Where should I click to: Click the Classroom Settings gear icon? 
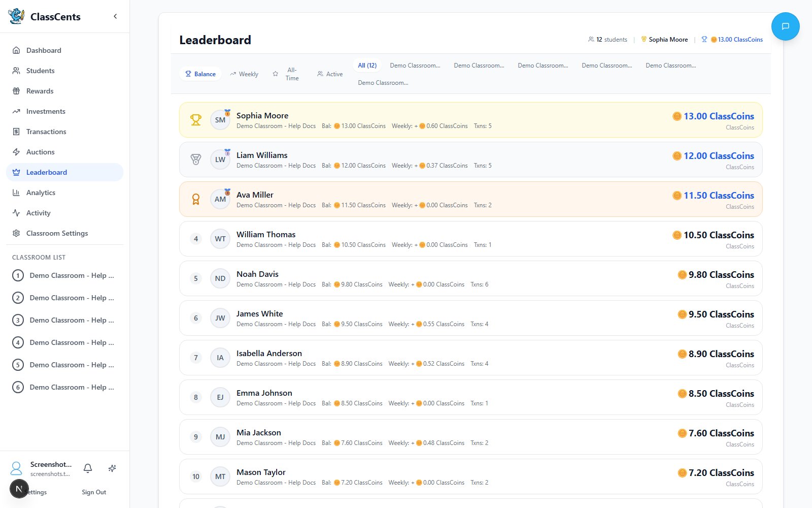[x=16, y=233]
